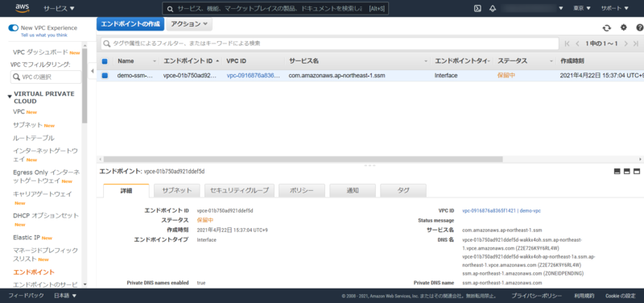Screen dimensions: 644x303
Task: Open table settings gear icon
Action: pos(623,27)
